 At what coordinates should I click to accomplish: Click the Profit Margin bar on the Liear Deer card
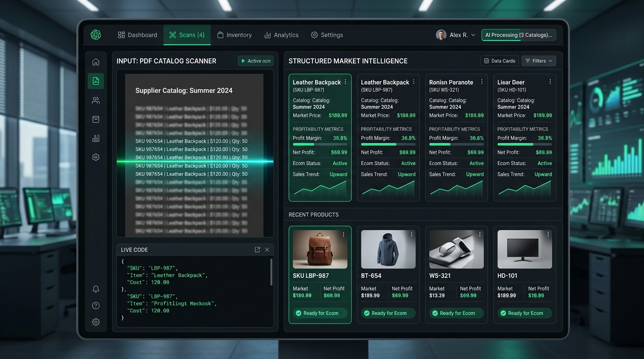[x=525, y=144]
